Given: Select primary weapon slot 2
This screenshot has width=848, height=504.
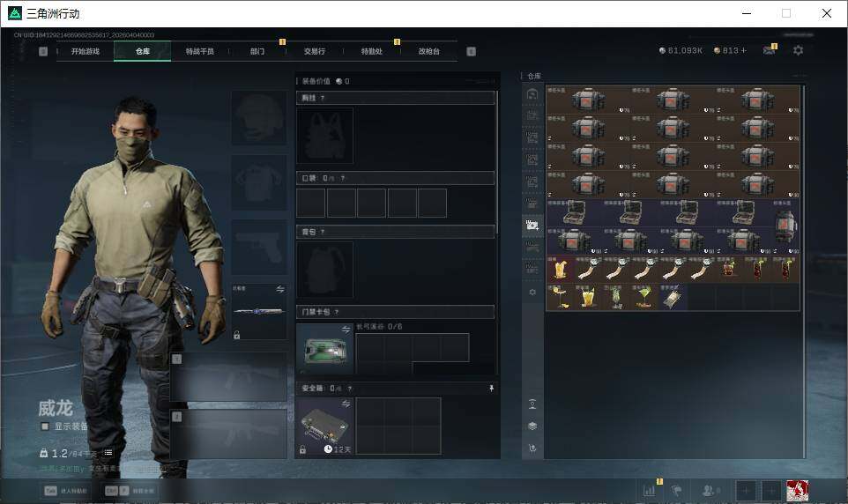Looking at the screenshot, I should coord(229,434).
